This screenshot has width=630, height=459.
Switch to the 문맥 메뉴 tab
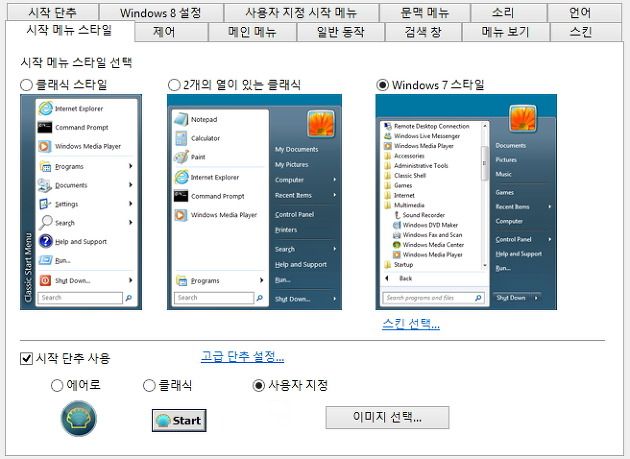click(424, 12)
